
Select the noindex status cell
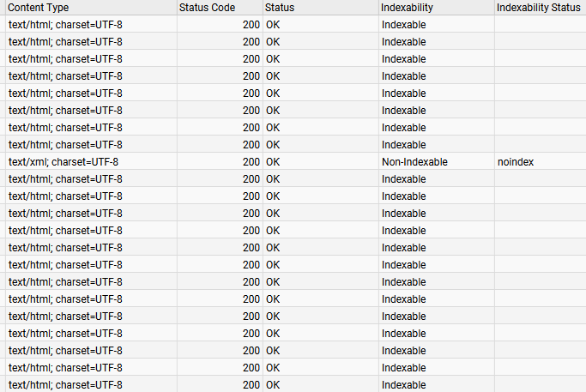[x=516, y=161]
